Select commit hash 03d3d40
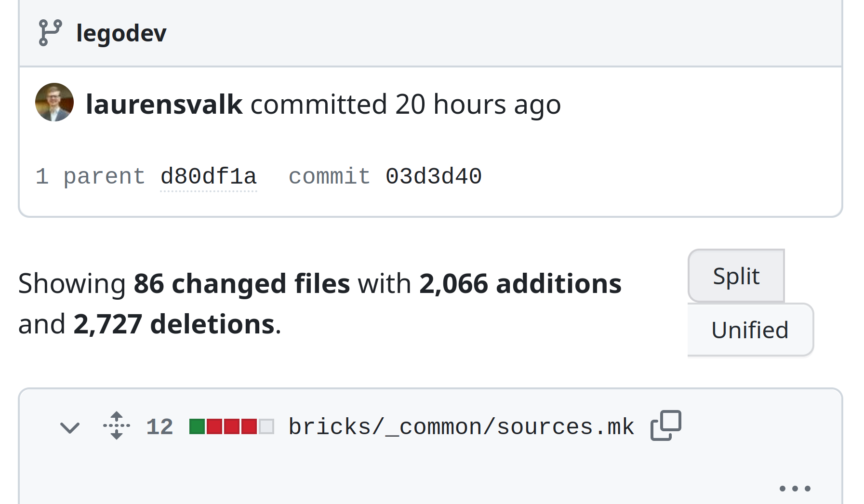The image size is (864, 504). click(x=433, y=176)
